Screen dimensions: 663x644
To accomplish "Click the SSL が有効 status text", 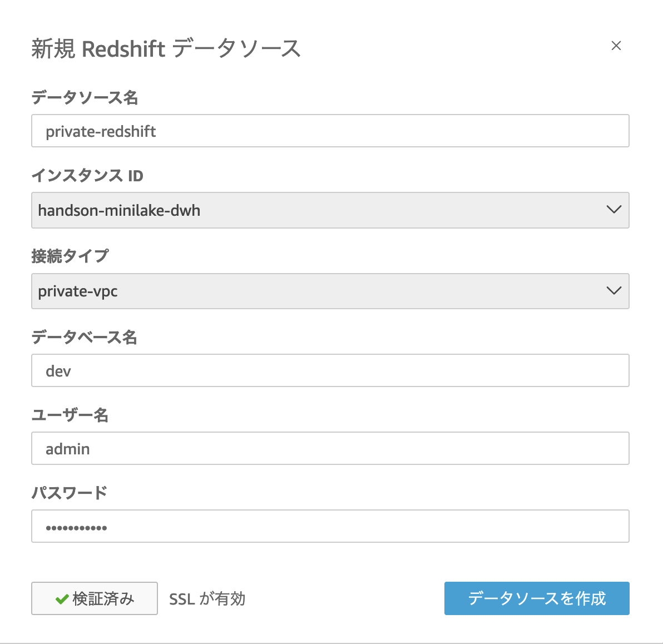I will tap(207, 599).
